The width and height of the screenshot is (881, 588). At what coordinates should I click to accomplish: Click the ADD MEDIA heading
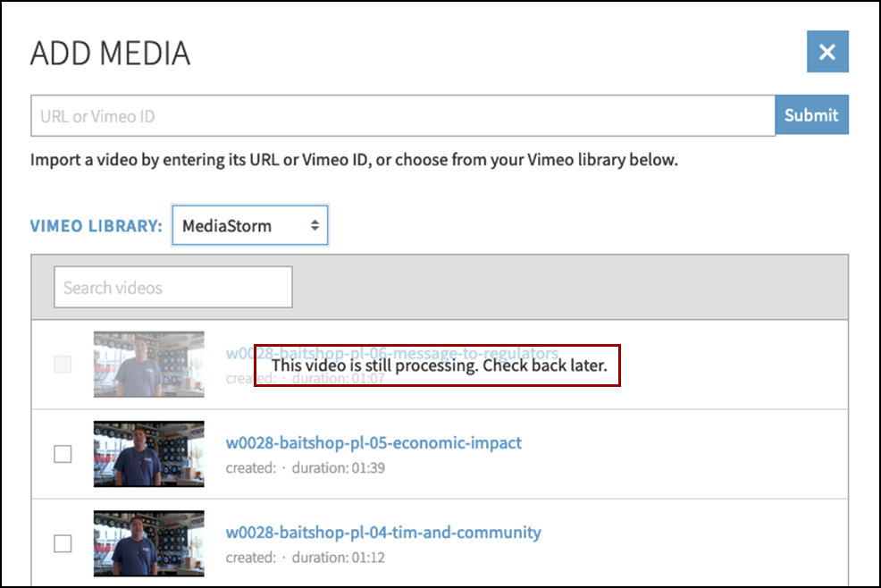(x=110, y=54)
